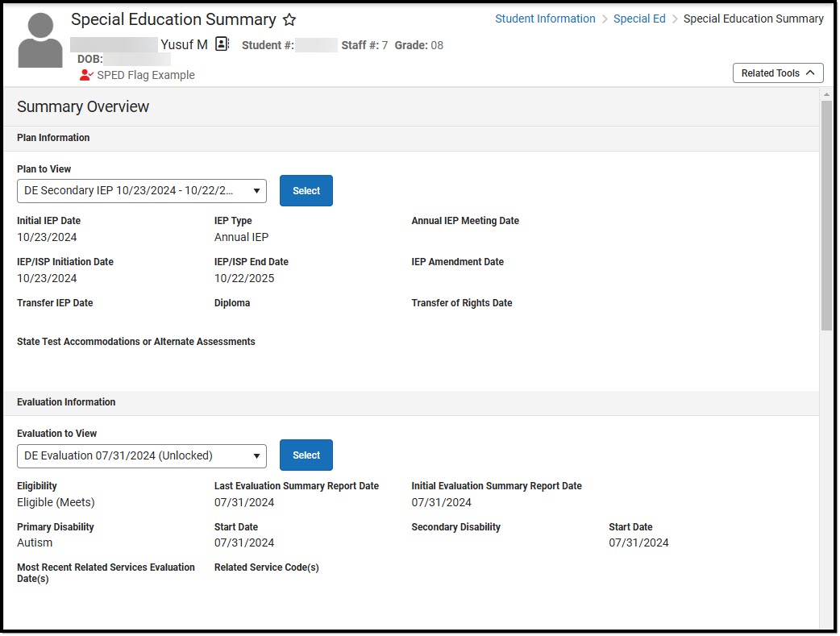
Task: Expand the Related Tools menu
Action: (x=778, y=73)
